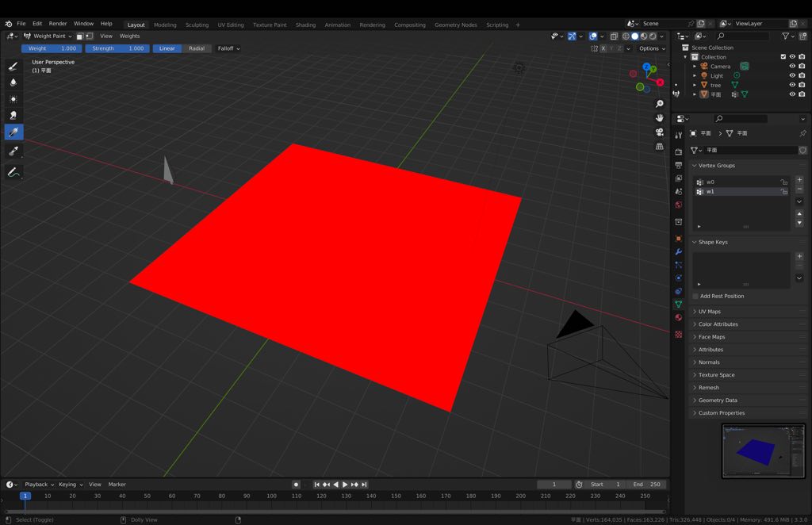Click the Weight slider showing 1.000
Image resolution: width=812 pixels, height=525 pixels.
tap(52, 48)
